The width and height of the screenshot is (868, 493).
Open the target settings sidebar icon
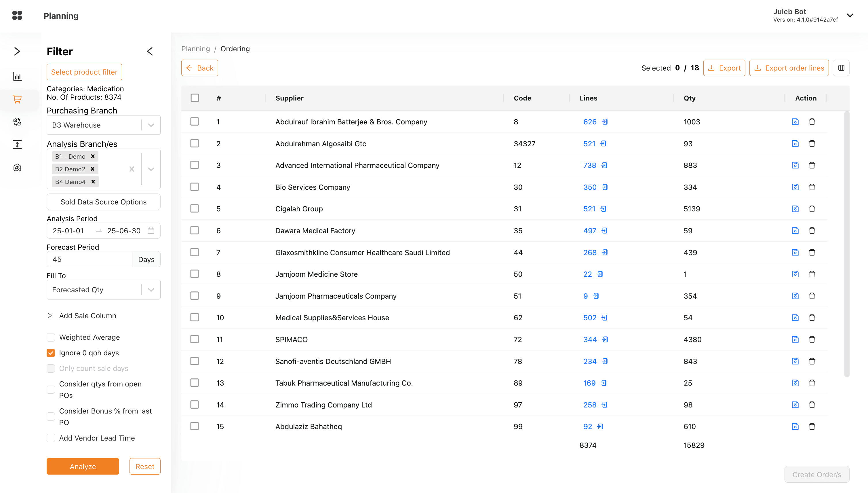click(17, 168)
